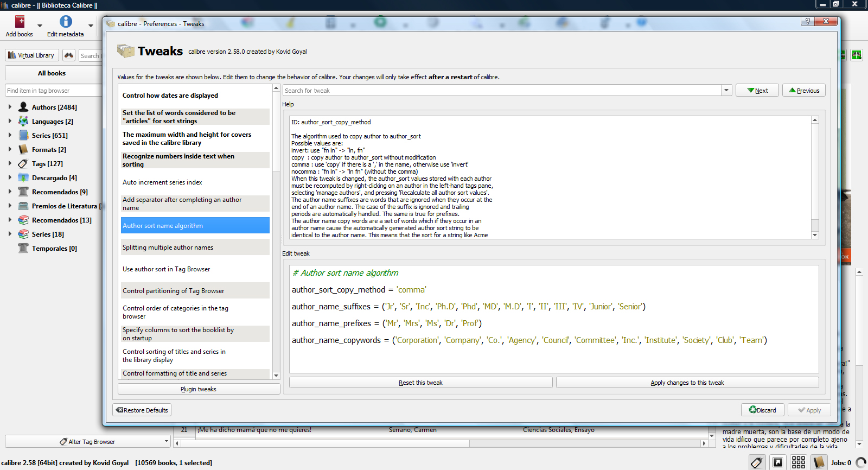Screen dimensions: 868x470
Task: Click the binoculars advanced search icon
Action: [69, 55]
